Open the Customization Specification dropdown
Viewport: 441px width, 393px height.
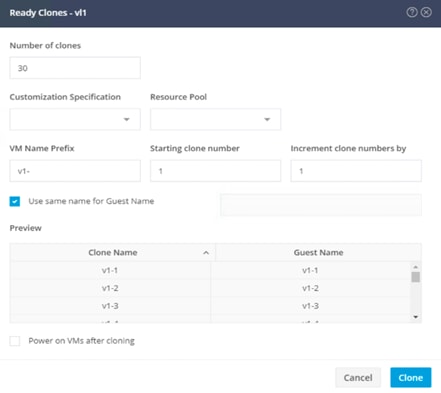click(x=75, y=119)
